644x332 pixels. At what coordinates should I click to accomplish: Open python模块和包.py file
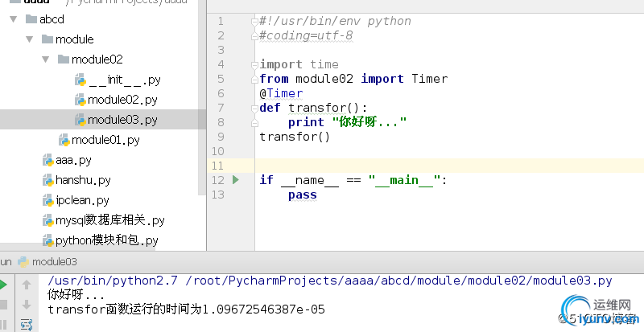101,240
